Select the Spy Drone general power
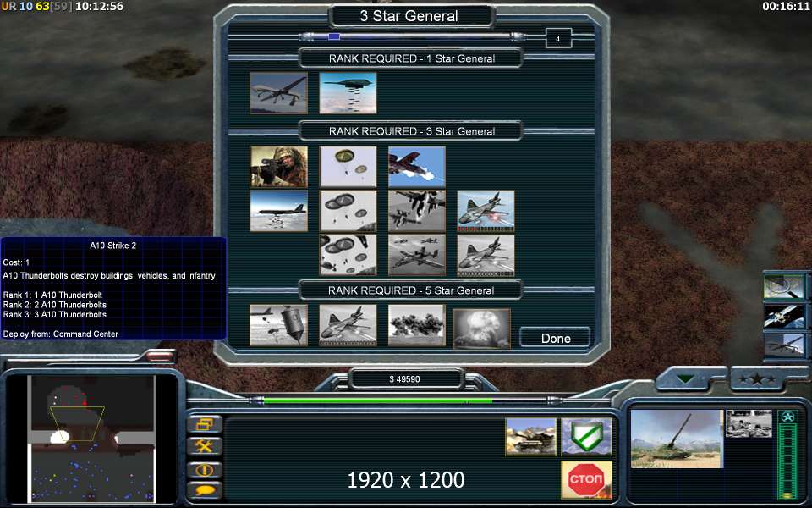 (x=278, y=93)
